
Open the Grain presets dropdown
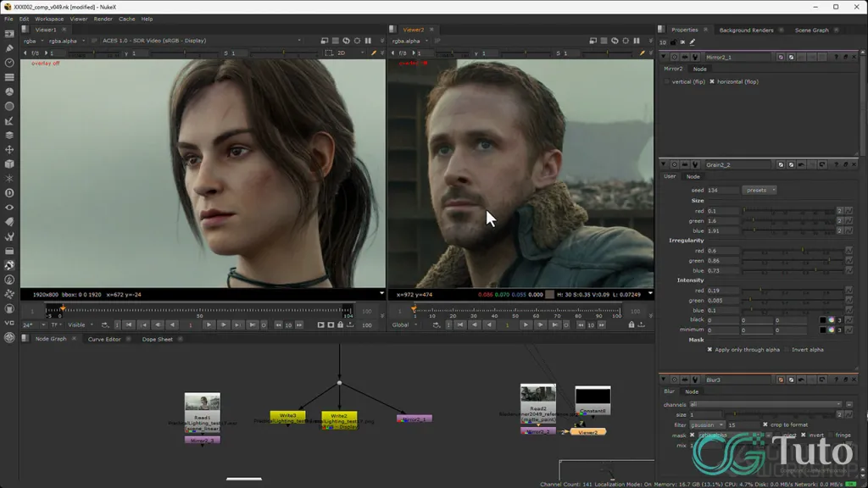759,190
